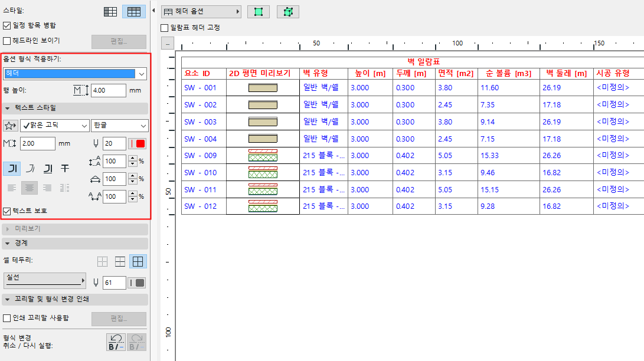Select the first table style icon
Screen dimensions: 644x361
110,11
